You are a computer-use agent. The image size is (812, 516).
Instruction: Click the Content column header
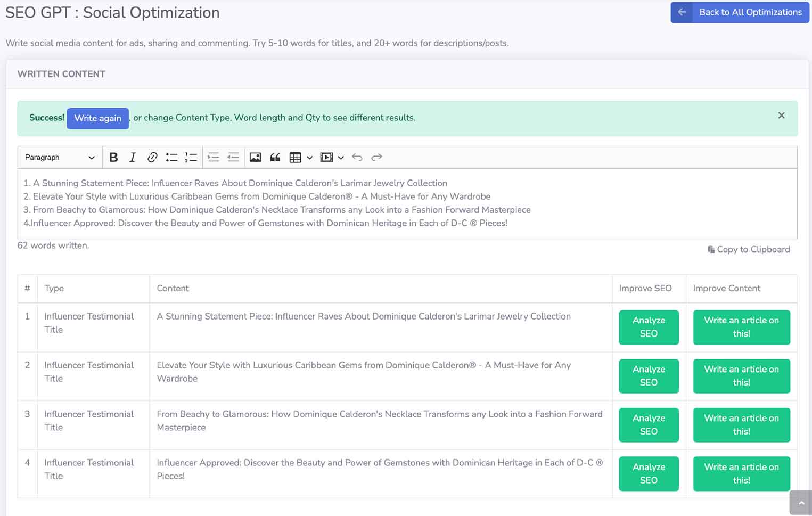[173, 288]
